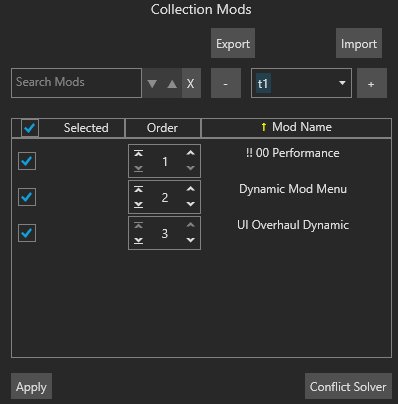Move Dynamic Mod Menu down one position

click(190, 204)
